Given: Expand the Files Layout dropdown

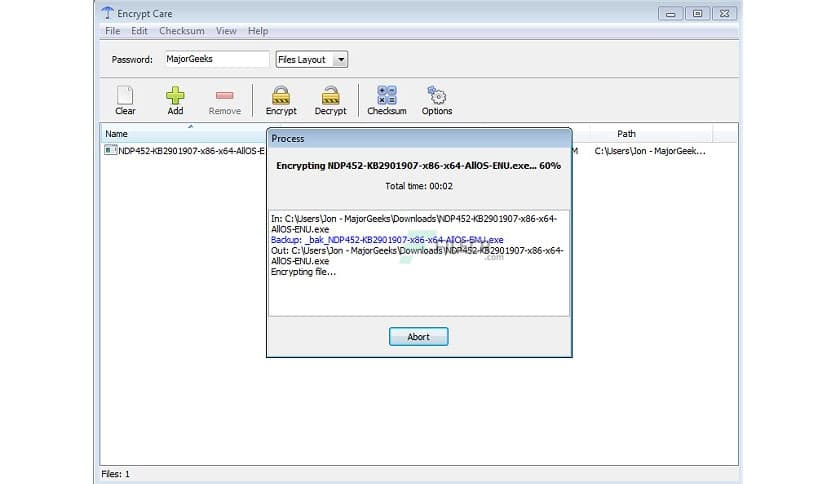Looking at the screenshot, I should [x=340, y=59].
